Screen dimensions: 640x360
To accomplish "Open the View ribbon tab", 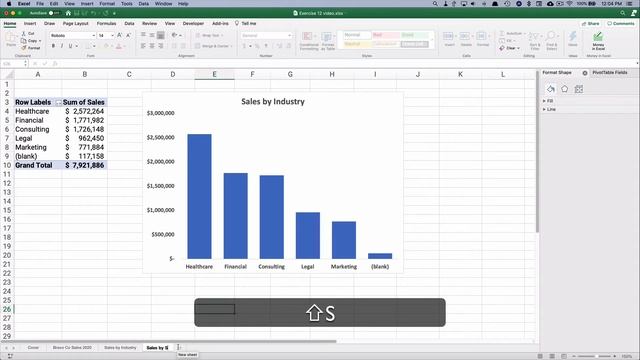I will [170, 24].
